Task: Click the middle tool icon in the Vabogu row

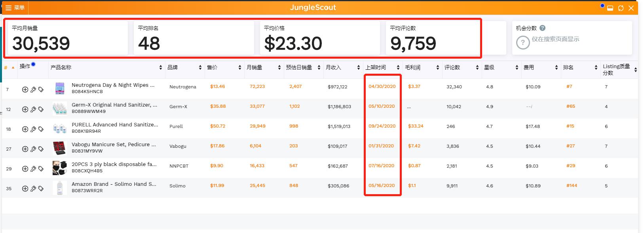Action: click(33, 149)
